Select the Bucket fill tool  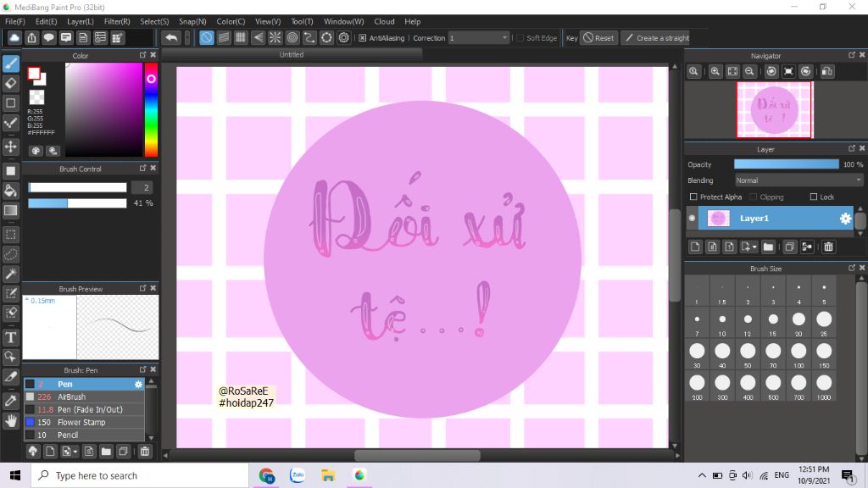click(10, 191)
